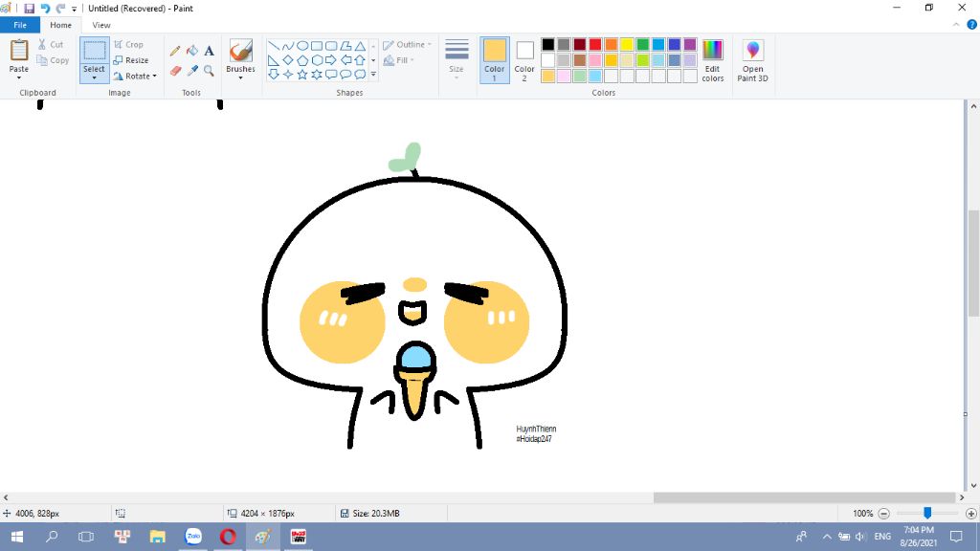Zoom in with the plus button
Viewport: 980px width, 551px height.
point(970,514)
